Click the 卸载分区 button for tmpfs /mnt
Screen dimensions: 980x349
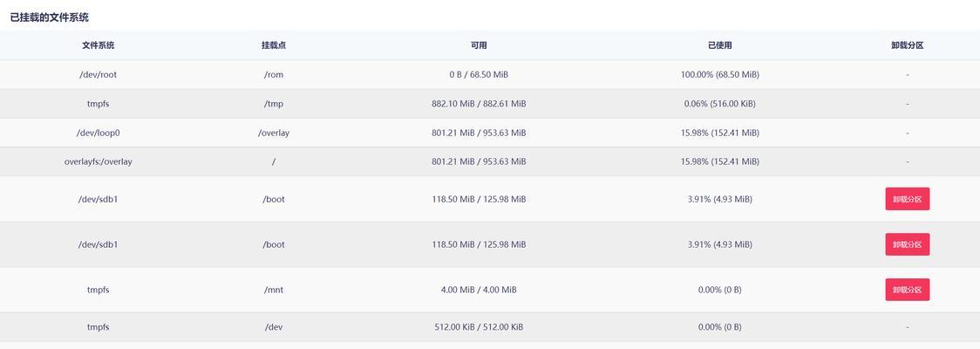pyautogui.click(x=907, y=290)
